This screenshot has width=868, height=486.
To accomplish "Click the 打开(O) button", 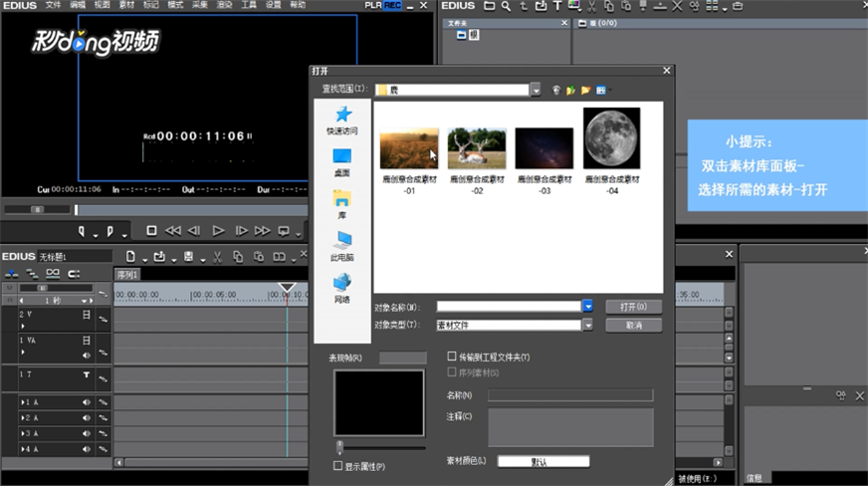I will (633, 307).
